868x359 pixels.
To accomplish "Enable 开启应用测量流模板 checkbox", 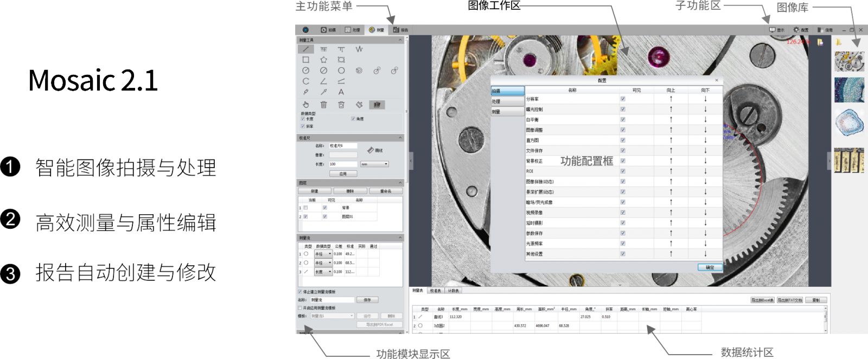I will (299, 308).
